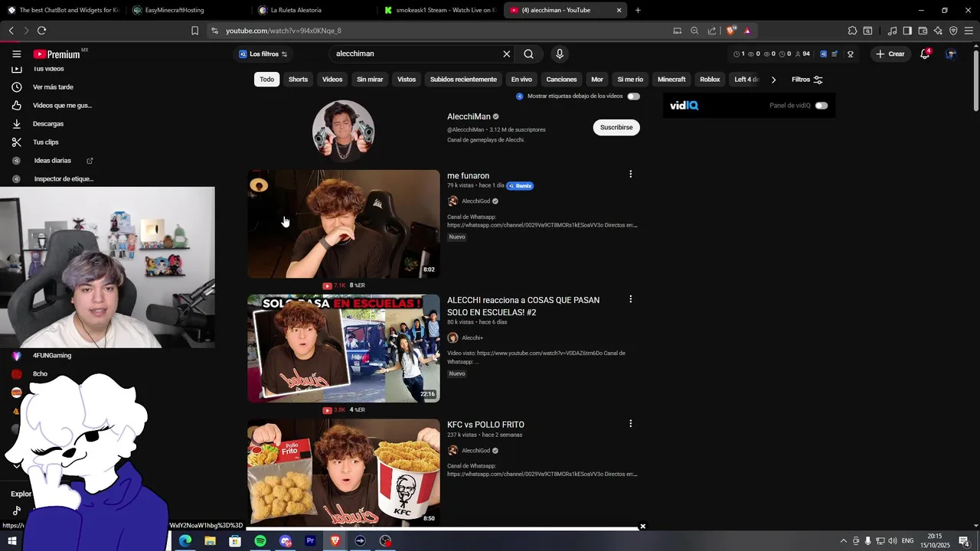Open AlecchiMan channel avatar
The width and height of the screenshot is (980, 551).
tap(343, 131)
